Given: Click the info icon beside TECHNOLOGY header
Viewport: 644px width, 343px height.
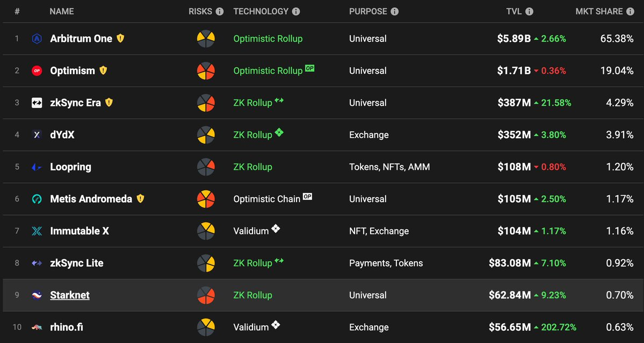Looking at the screenshot, I should 296,11.
